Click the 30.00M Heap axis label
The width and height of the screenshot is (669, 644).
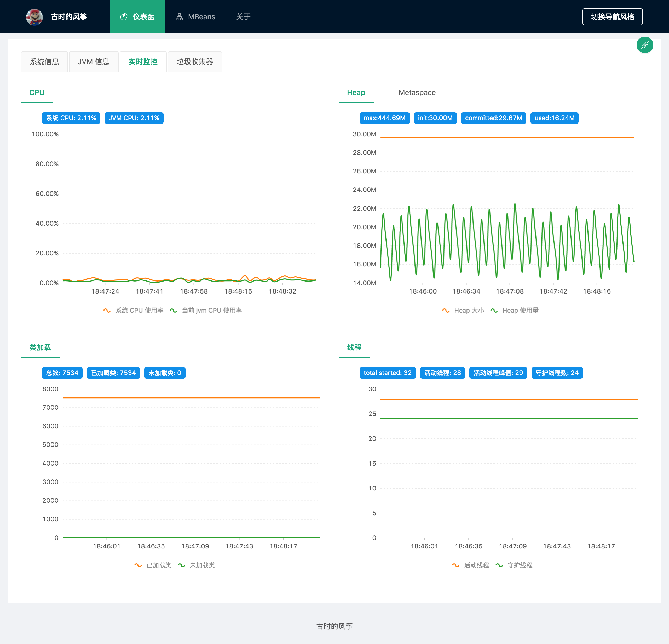(x=365, y=134)
